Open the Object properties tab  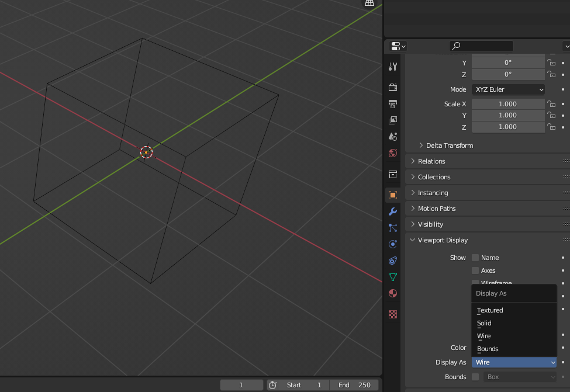[x=393, y=195]
